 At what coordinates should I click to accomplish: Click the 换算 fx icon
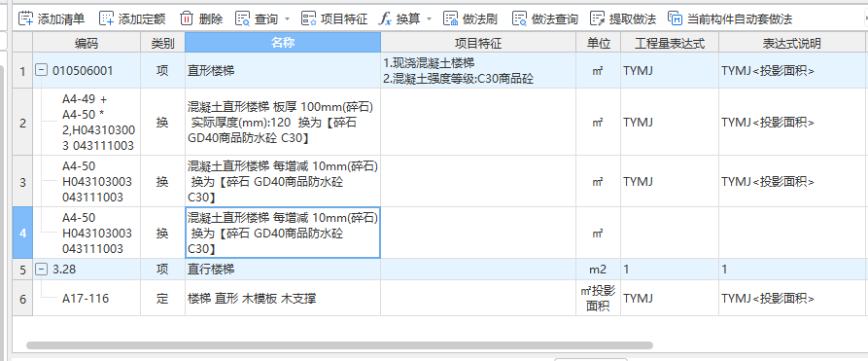pos(385,18)
